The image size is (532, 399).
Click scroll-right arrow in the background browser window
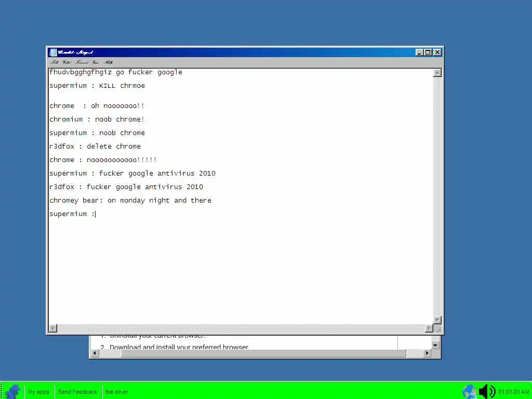[427, 353]
